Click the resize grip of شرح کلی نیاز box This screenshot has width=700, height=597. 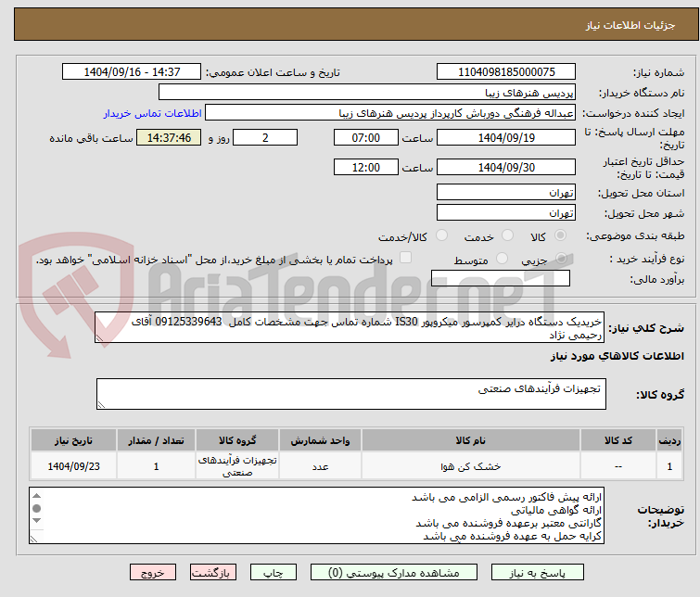[x=99, y=338]
